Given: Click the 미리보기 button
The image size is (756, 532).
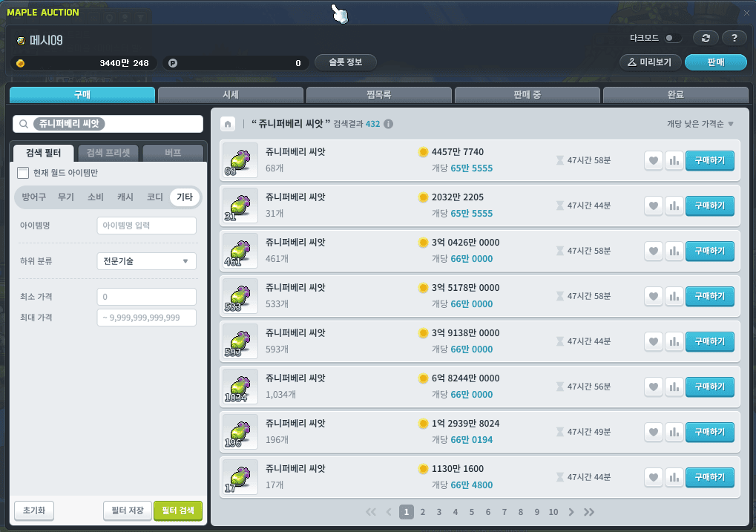Looking at the screenshot, I should pos(650,62).
